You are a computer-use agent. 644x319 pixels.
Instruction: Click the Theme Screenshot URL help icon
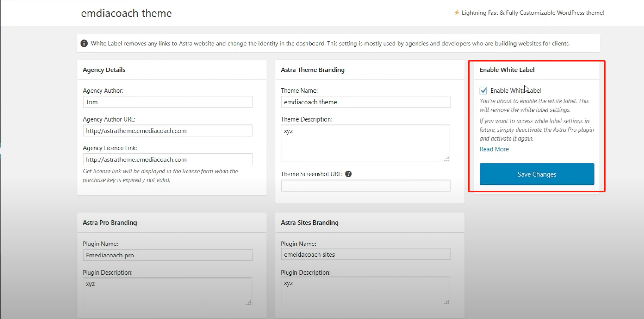coord(348,174)
